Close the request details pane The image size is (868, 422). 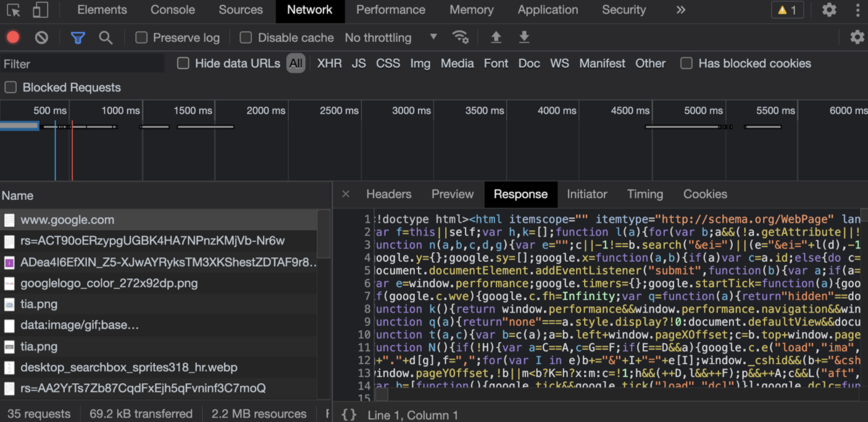(346, 194)
